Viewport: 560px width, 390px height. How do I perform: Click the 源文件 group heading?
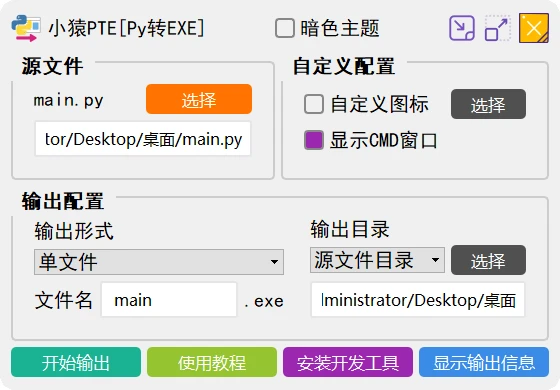[x=52, y=66]
